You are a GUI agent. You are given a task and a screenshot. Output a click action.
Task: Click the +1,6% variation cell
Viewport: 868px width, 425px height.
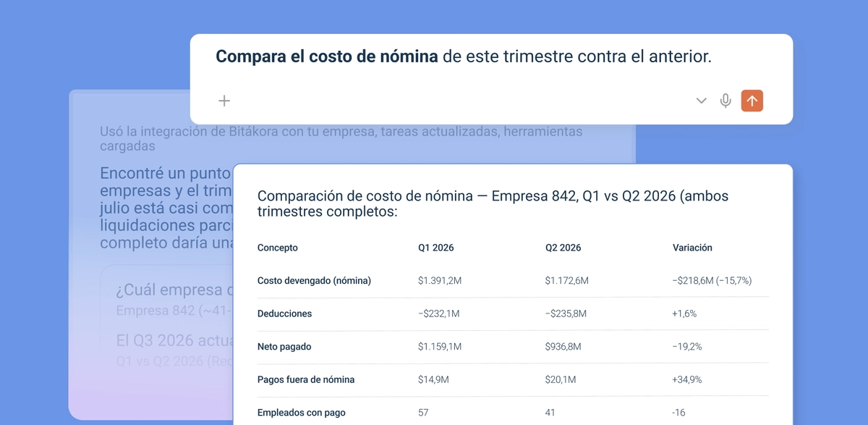(685, 314)
